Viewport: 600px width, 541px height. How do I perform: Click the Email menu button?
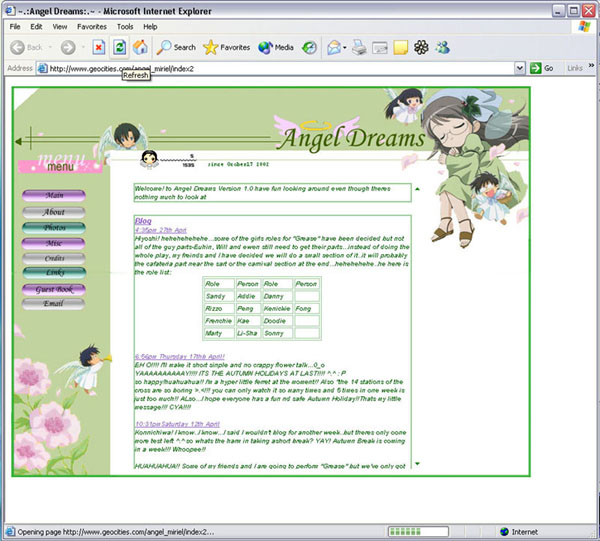pyautogui.click(x=54, y=304)
